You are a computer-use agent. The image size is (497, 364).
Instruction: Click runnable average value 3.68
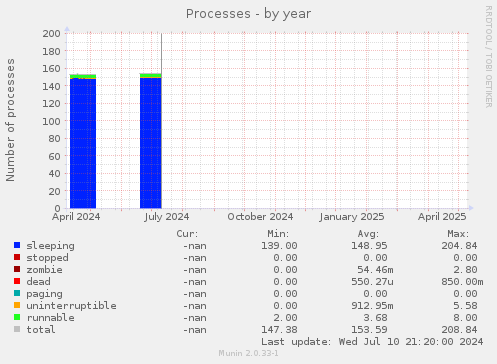[x=375, y=318]
